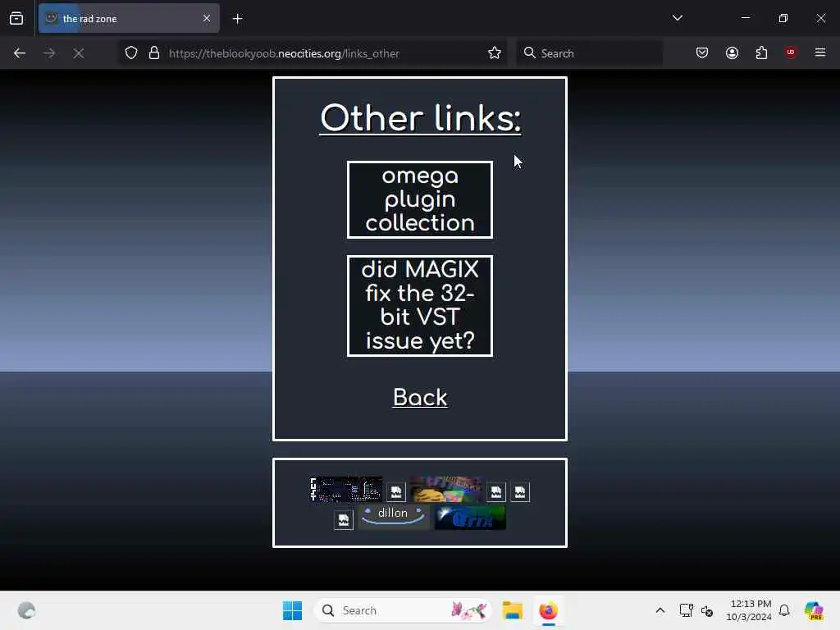
Task: Click the Other links: heading
Action: 420,118
